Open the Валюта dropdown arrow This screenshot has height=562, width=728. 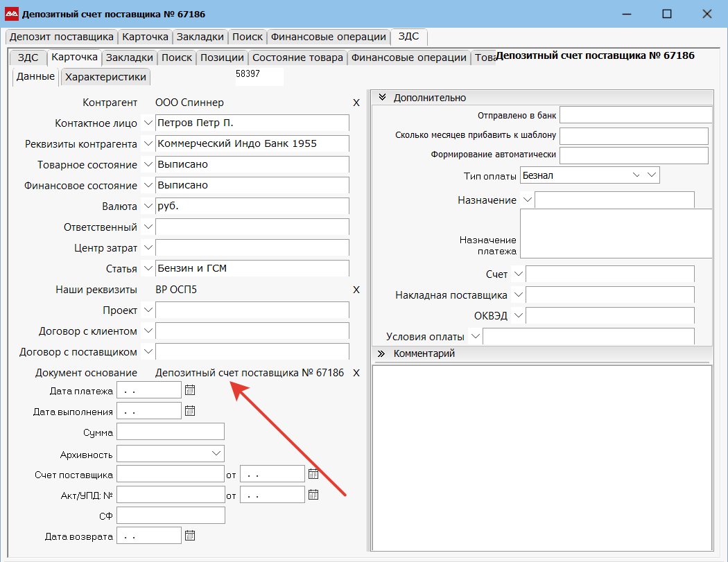[148, 206]
